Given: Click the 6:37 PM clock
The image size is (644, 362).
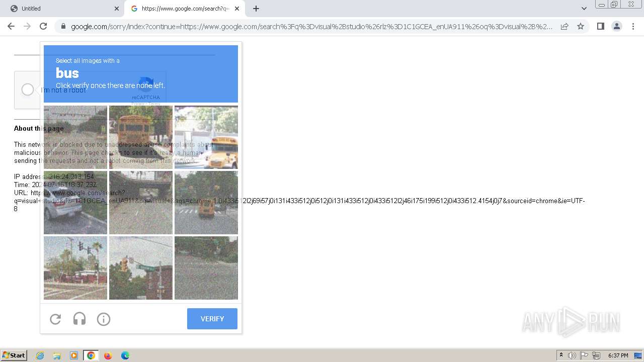Looking at the screenshot, I should point(618,355).
